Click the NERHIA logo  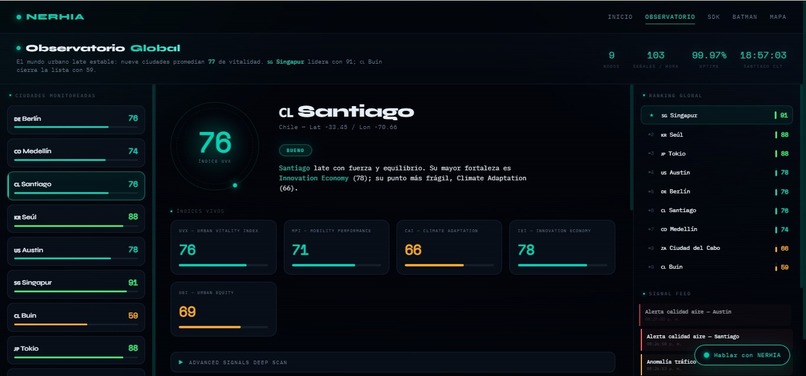(50, 17)
